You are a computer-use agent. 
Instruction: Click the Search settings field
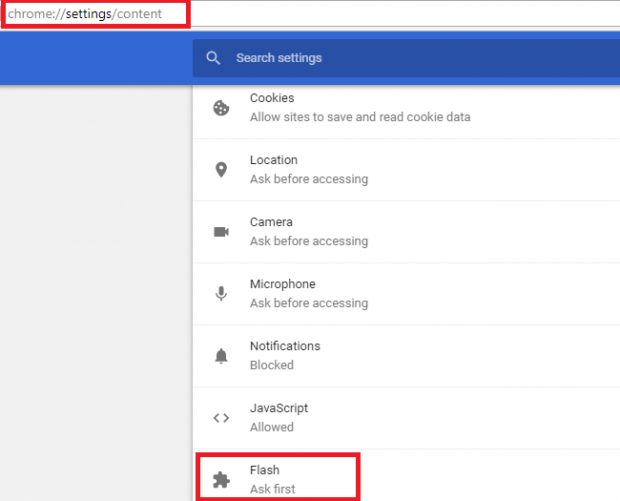[406, 58]
